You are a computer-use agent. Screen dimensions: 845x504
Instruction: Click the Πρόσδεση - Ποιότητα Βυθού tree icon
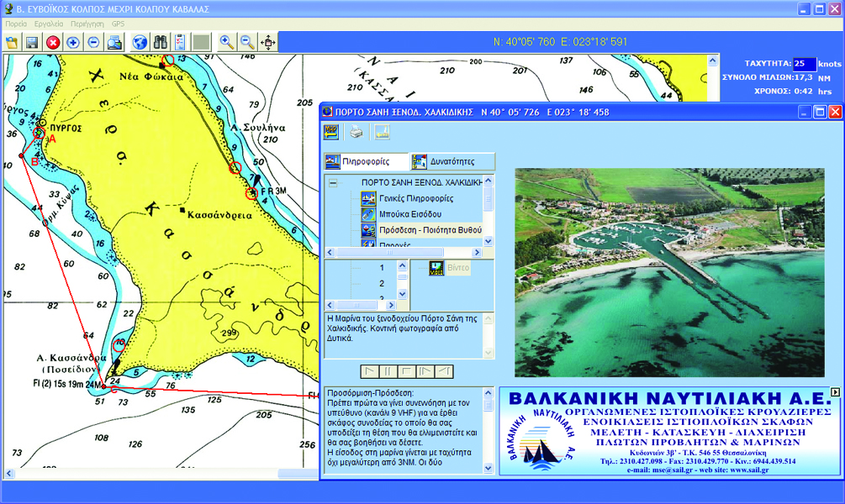pos(368,230)
